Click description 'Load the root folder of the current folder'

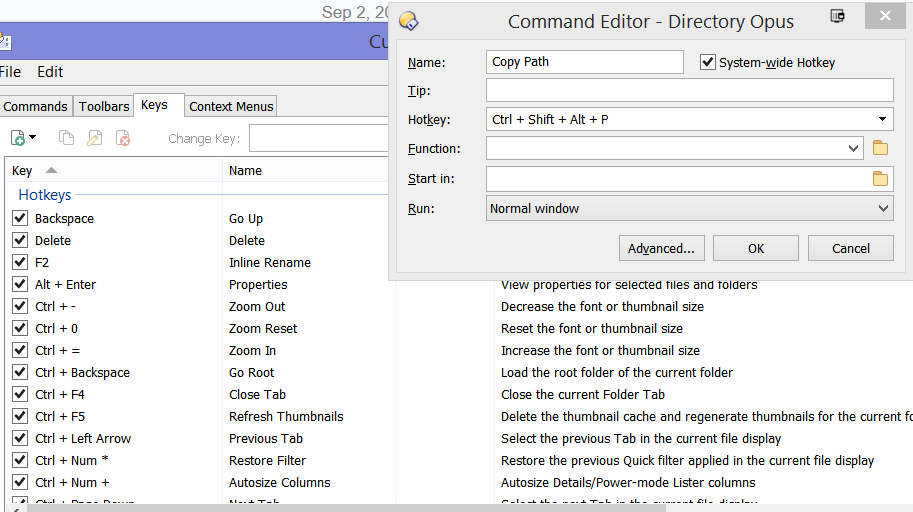pyautogui.click(x=617, y=372)
